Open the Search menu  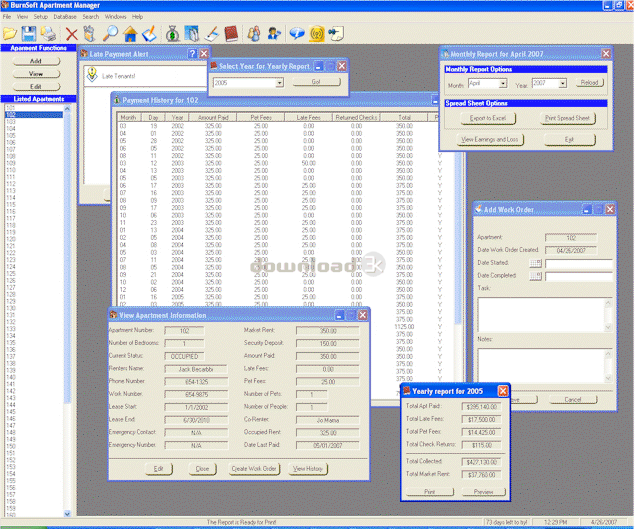click(x=91, y=17)
